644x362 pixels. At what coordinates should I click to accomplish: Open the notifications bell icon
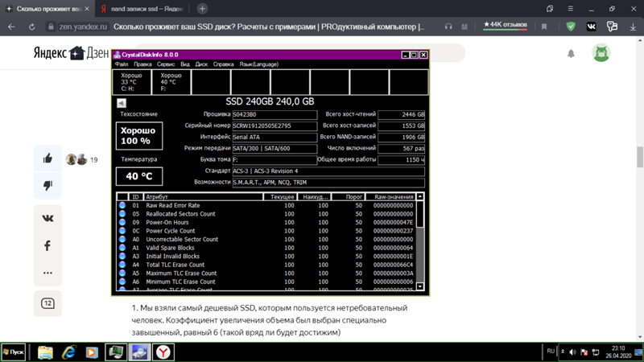click(x=571, y=53)
